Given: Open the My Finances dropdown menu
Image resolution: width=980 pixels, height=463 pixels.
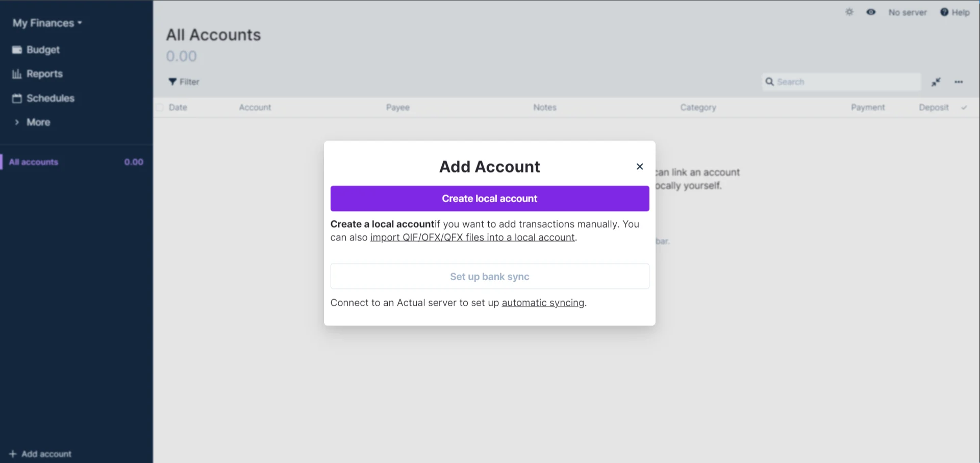Looking at the screenshot, I should click(47, 23).
